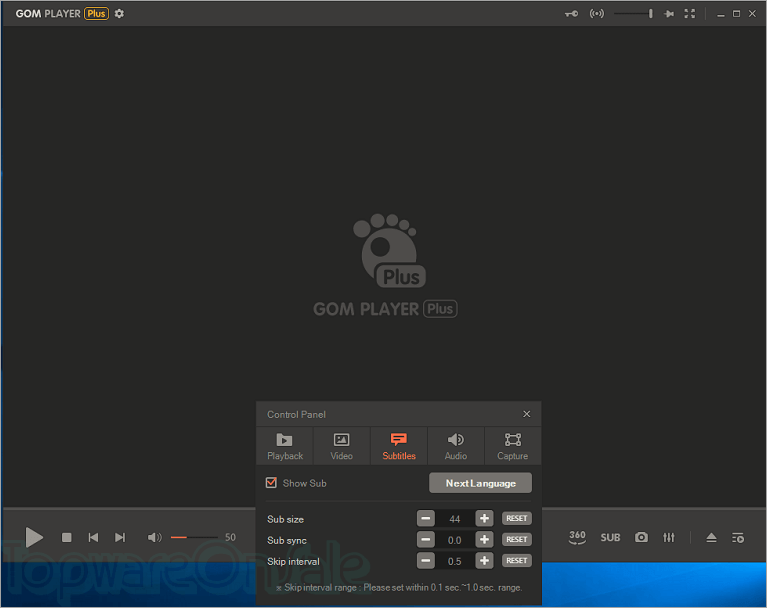Image resolution: width=767 pixels, height=608 pixels.
Task: Click the broadcast signal icon in title bar
Action: coord(597,14)
